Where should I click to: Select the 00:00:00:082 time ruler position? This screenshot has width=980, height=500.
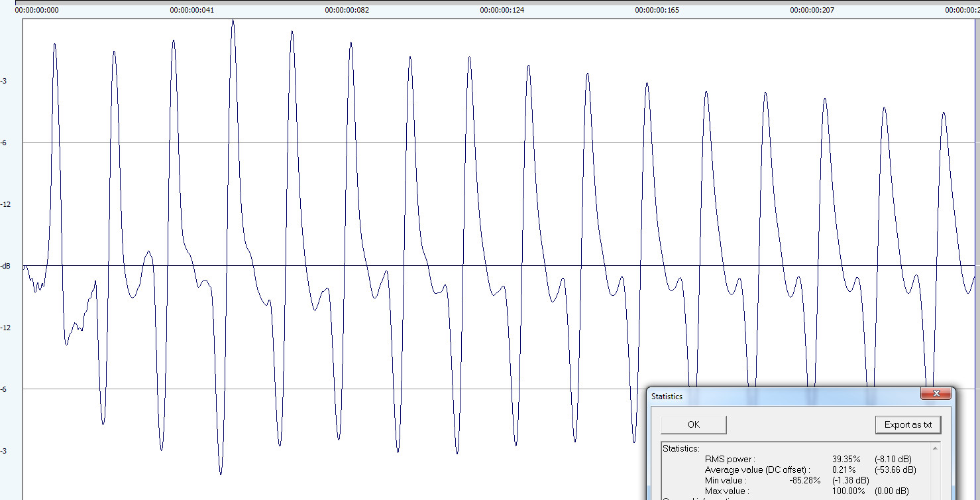(x=347, y=10)
